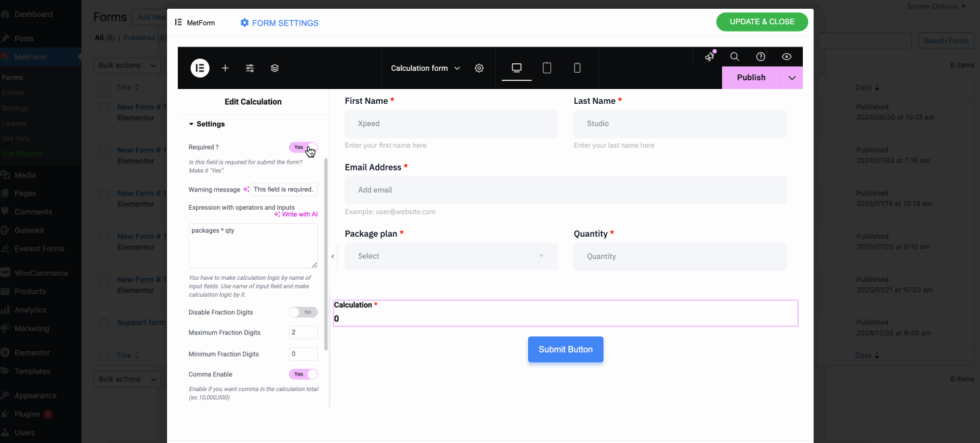Open the Calculation form page dropdown

click(x=424, y=67)
